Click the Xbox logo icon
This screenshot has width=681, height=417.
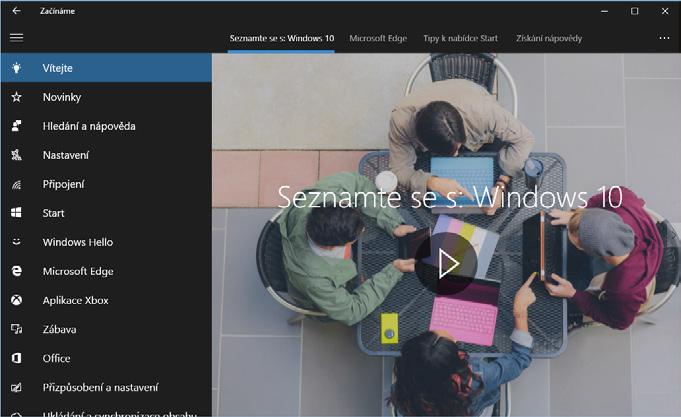pos(17,300)
